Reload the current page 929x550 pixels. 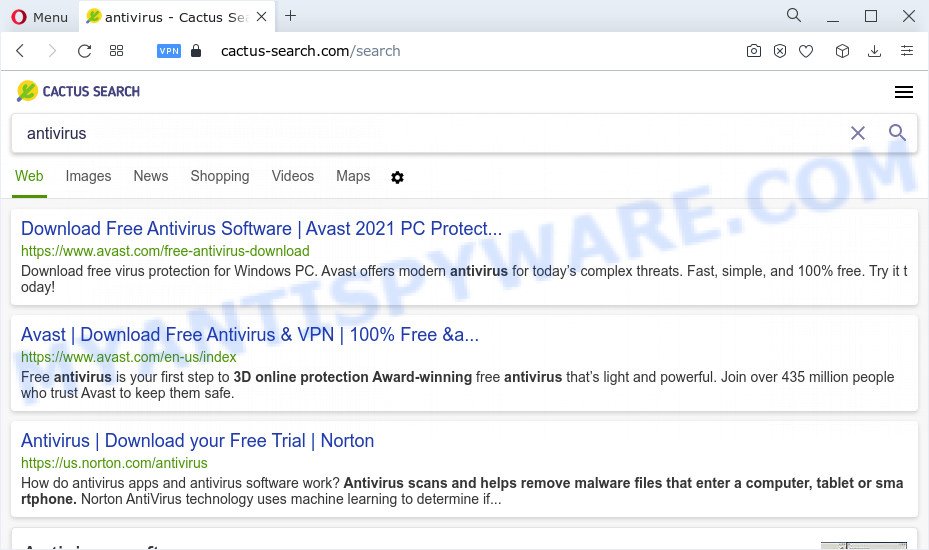[84, 51]
